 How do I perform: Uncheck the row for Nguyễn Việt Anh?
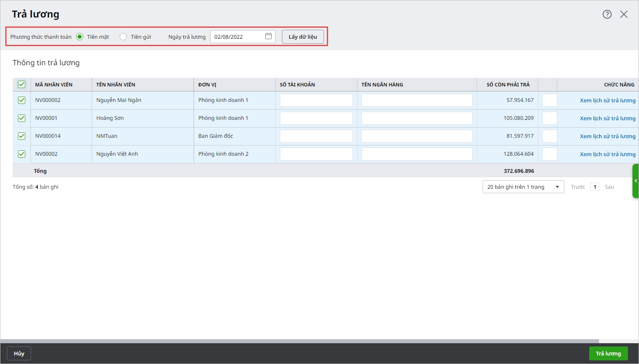point(22,154)
